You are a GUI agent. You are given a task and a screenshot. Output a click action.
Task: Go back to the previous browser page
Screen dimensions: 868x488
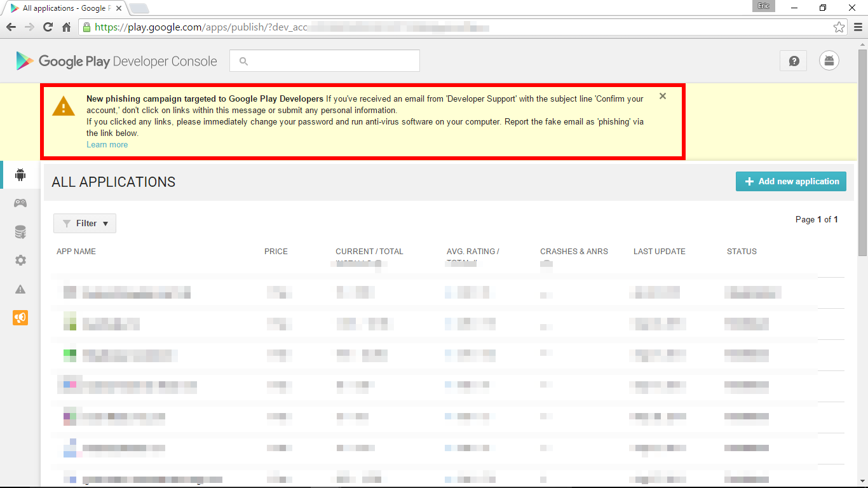(x=11, y=27)
